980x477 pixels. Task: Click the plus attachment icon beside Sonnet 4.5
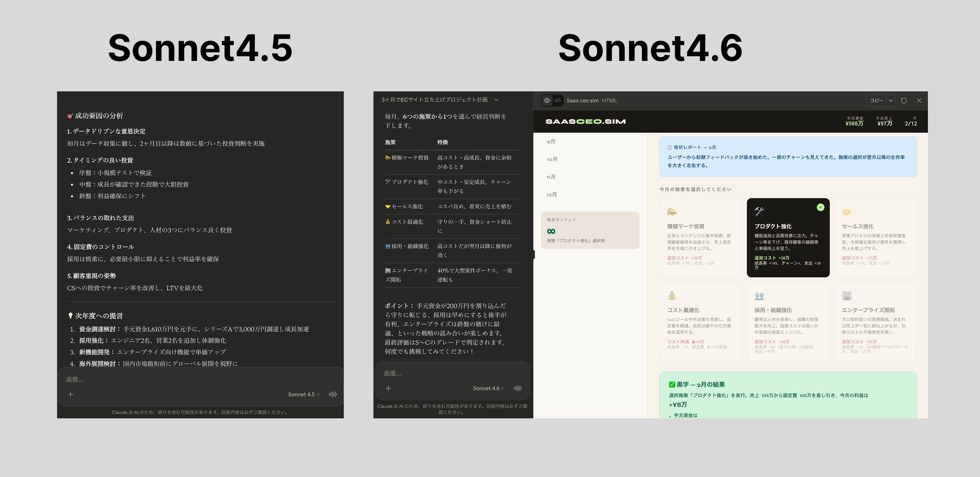pos(70,394)
